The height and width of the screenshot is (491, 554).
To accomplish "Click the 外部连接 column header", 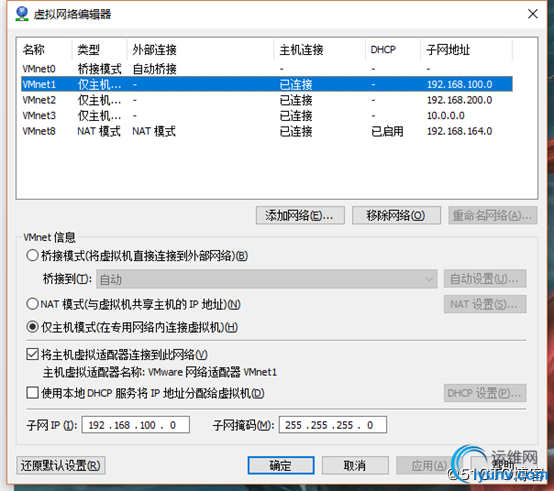I will (x=200, y=49).
